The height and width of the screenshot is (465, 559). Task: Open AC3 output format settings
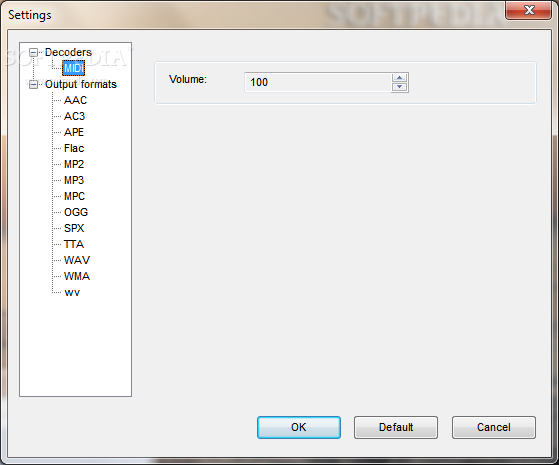click(75, 116)
